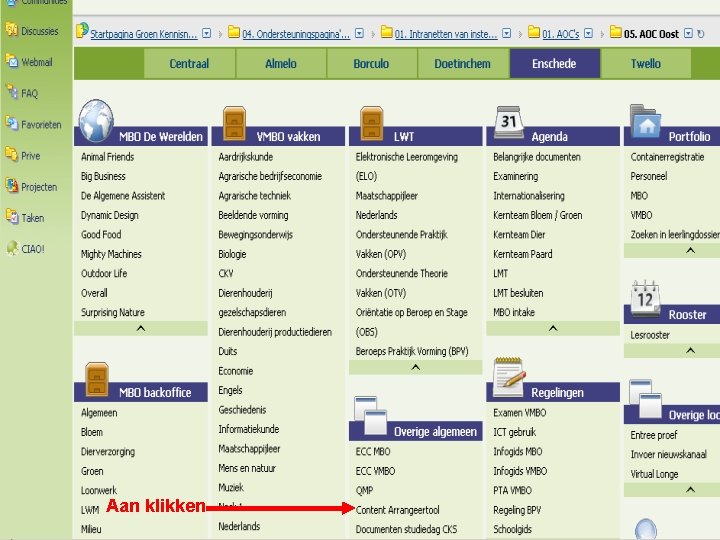Screen dimensions: 720x540
Task: Open dropdown after 01. AOC's breadcrumb
Action: 588,33
